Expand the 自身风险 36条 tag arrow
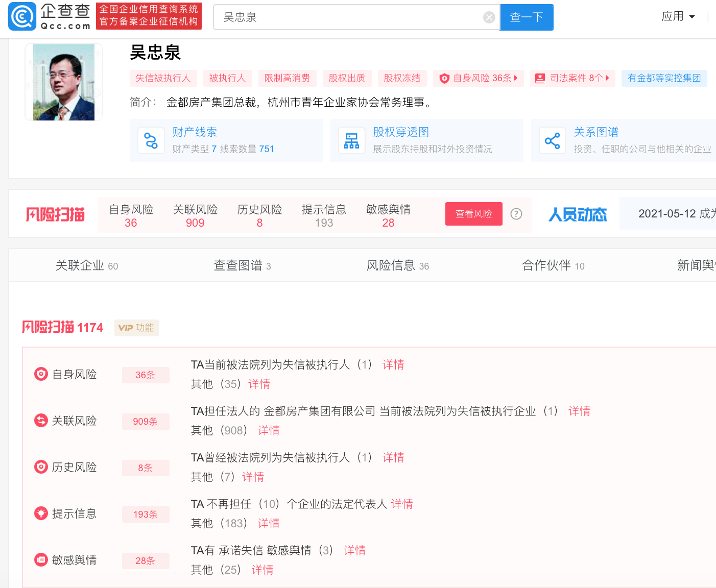Viewport: 716px width, 588px height. [516, 78]
